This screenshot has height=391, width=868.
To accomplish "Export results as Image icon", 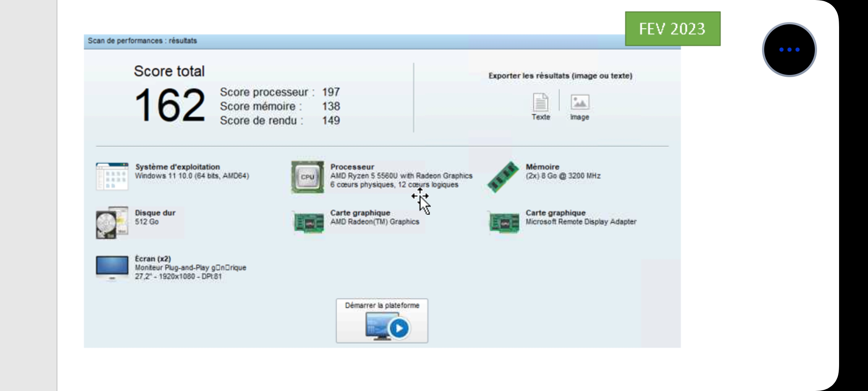I will [x=580, y=103].
